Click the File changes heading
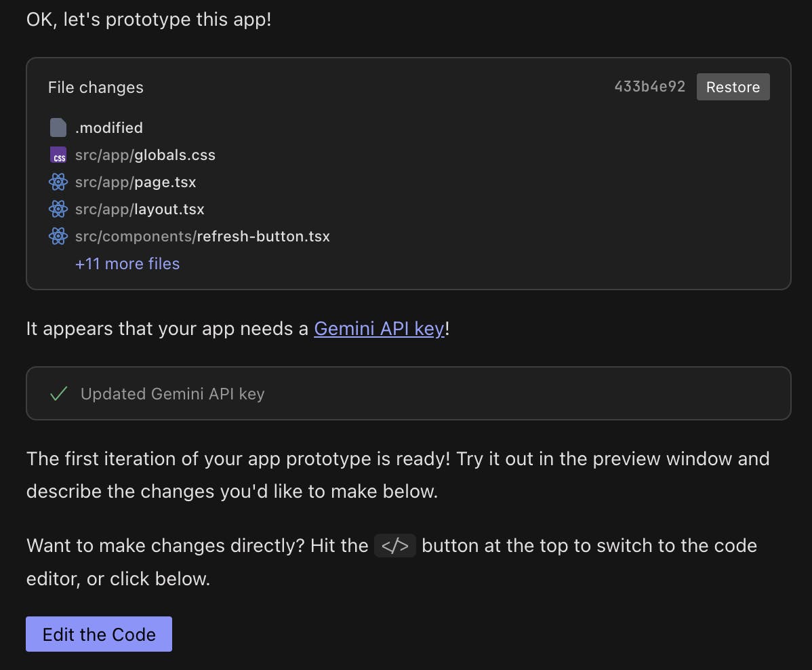This screenshot has width=812, height=670. (96, 87)
